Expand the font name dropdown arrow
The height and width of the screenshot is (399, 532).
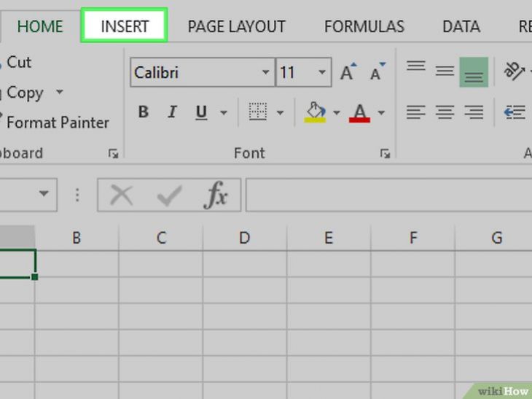[266, 72]
